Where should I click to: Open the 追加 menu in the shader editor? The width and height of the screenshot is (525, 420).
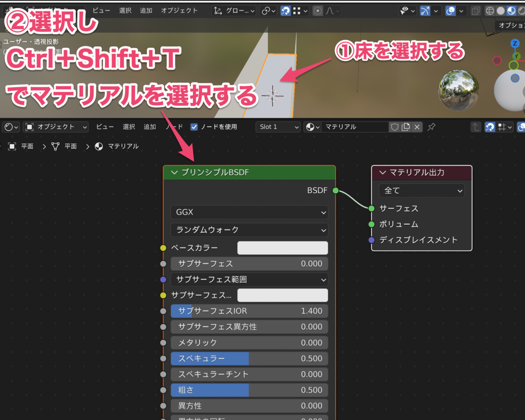point(150,127)
